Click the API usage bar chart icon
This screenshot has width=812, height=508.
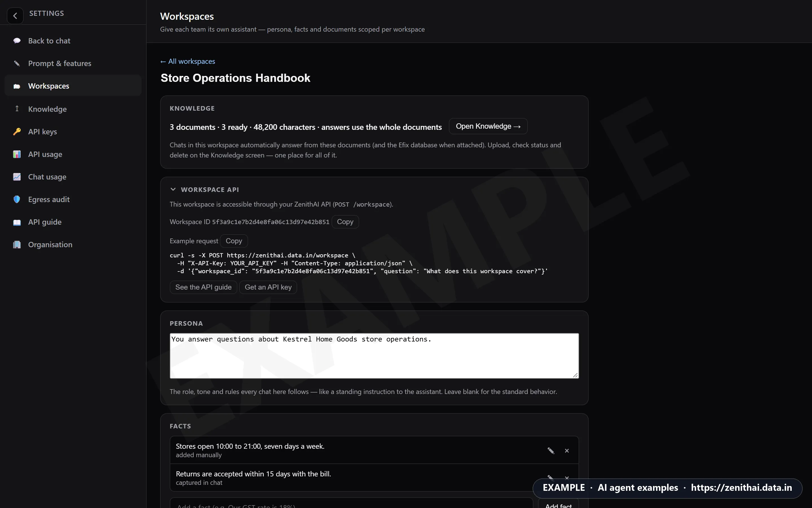click(17, 154)
